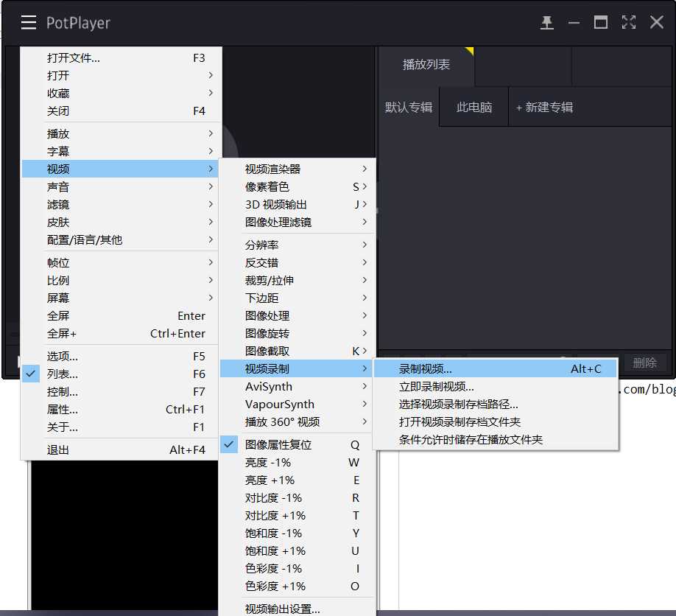
Task: Decrease saturation with 饱和度 -1%
Action: click(x=297, y=533)
